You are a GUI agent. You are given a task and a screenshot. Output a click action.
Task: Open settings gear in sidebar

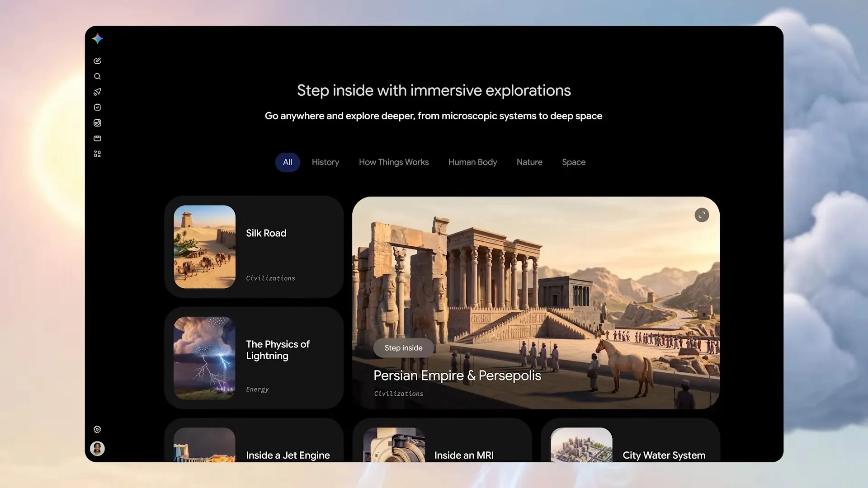[x=97, y=429]
